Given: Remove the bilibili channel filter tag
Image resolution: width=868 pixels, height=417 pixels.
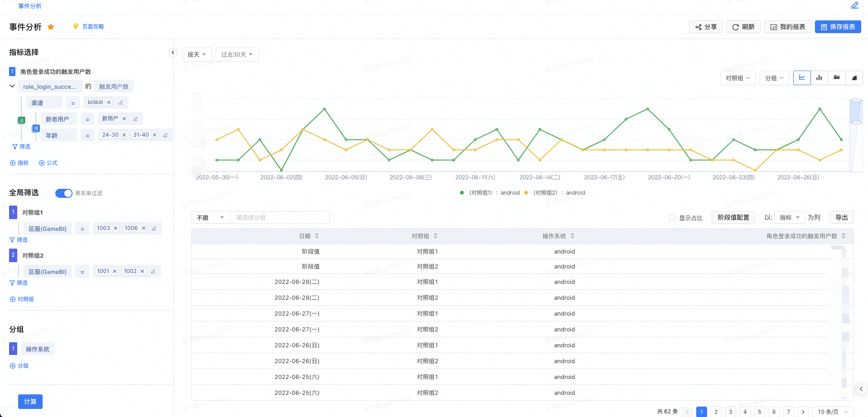Looking at the screenshot, I should (x=109, y=102).
